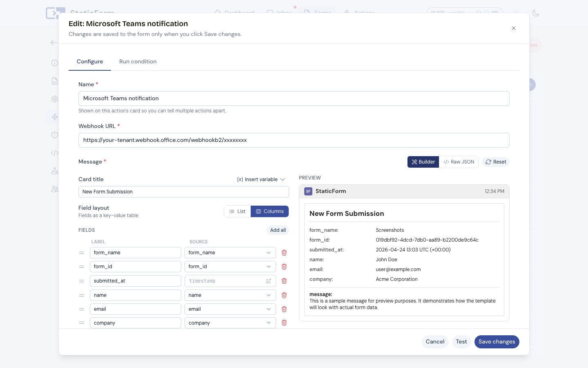Viewport: 588px width, 368px height.
Task: Edit the form_name label field
Action: (x=136, y=253)
